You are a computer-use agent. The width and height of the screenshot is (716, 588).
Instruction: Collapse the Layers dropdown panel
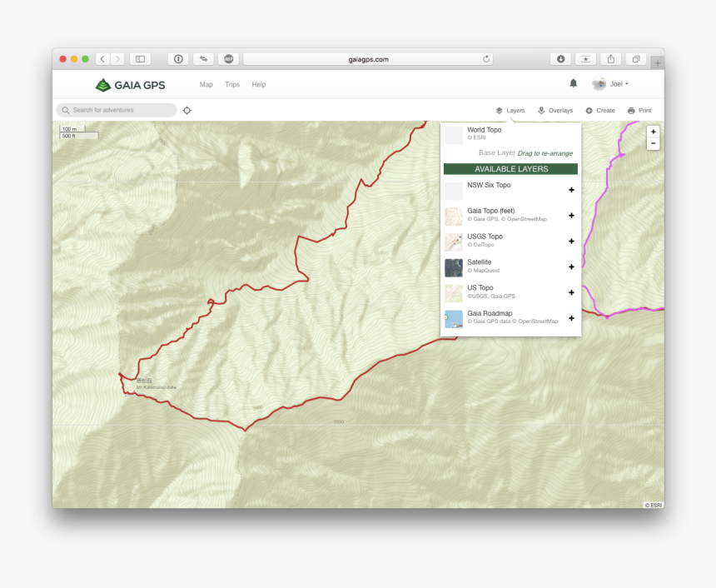[x=510, y=110]
